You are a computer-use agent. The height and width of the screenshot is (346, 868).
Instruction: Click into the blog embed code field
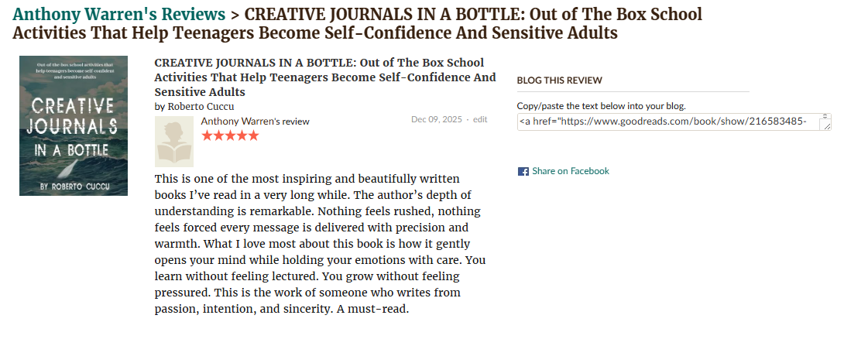click(666, 122)
